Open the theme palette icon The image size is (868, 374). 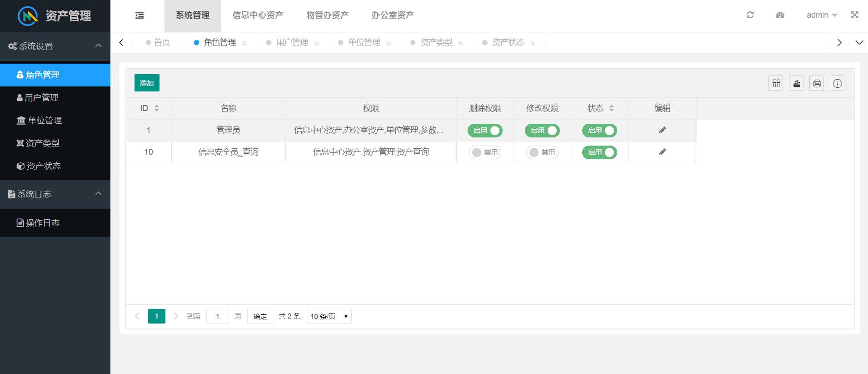pyautogui.click(x=780, y=15)
